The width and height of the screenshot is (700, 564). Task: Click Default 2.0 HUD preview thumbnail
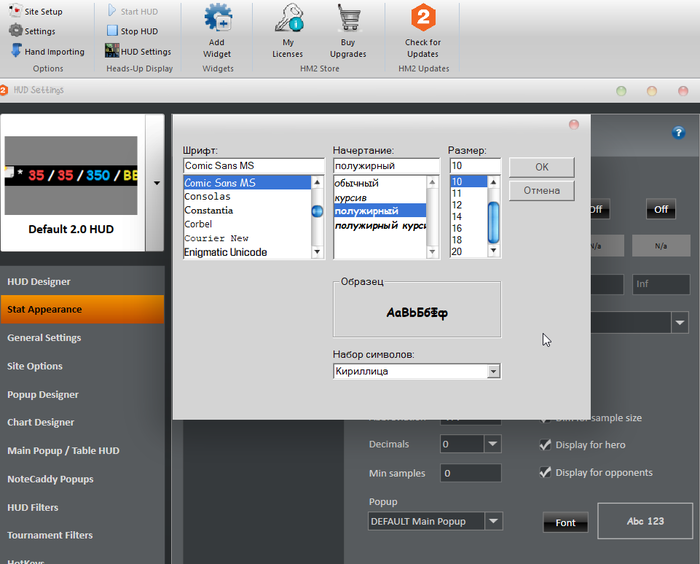(x=71, y=176)
